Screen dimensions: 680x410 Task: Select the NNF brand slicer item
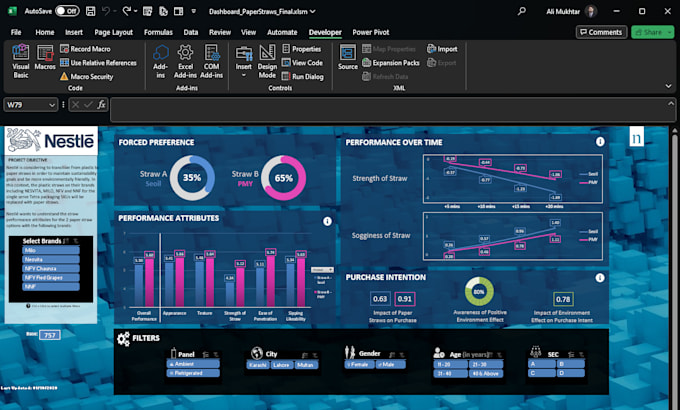coord(51,287)
